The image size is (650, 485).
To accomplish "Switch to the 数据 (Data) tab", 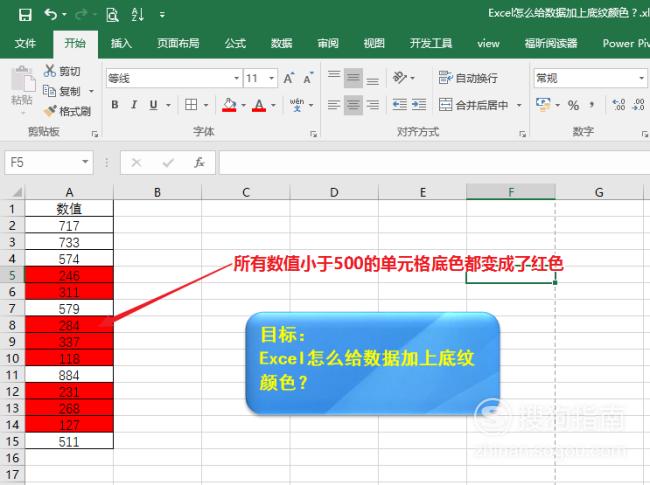I will click(x=281, y=43).
